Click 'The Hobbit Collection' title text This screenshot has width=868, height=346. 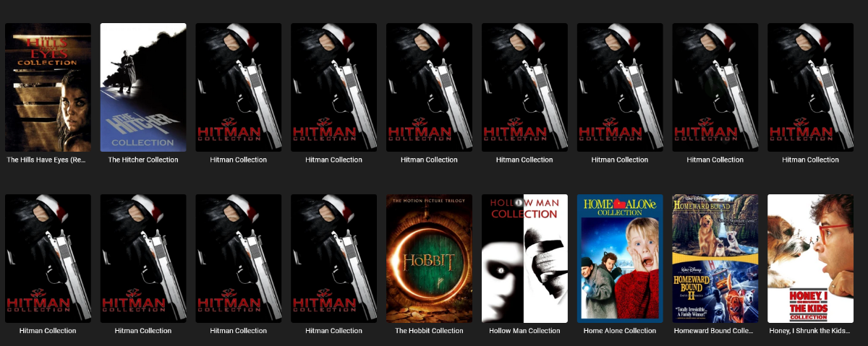(x=429, y=331)
